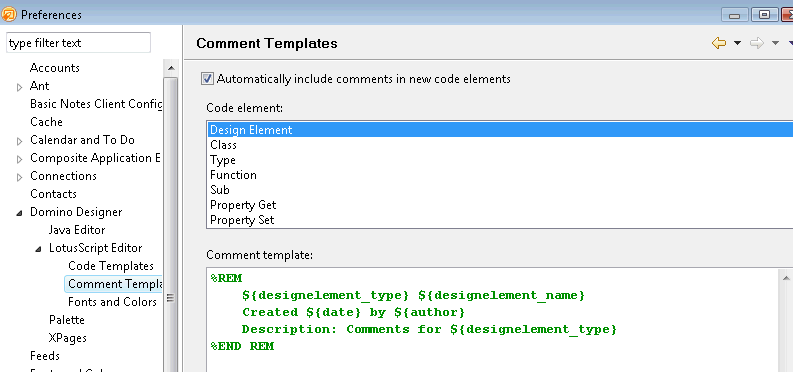Select Design Element in code element list
The height and width of the screenshot is (372, 793).
tap(500, 130)
